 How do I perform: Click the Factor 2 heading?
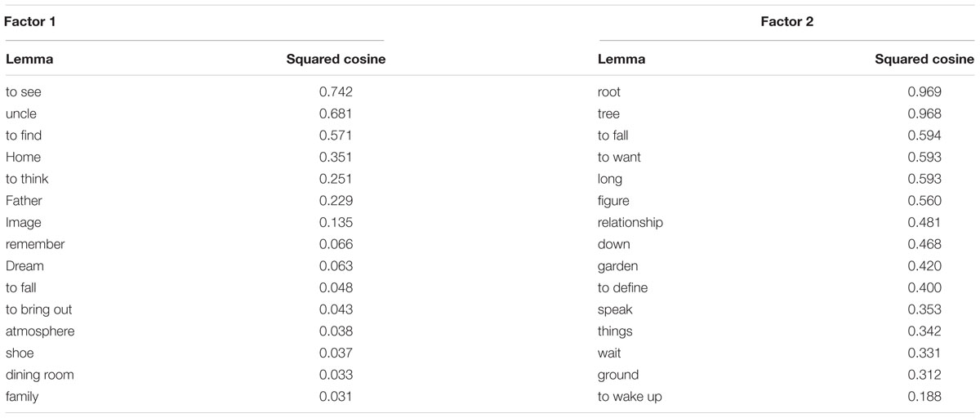point(786,23)
